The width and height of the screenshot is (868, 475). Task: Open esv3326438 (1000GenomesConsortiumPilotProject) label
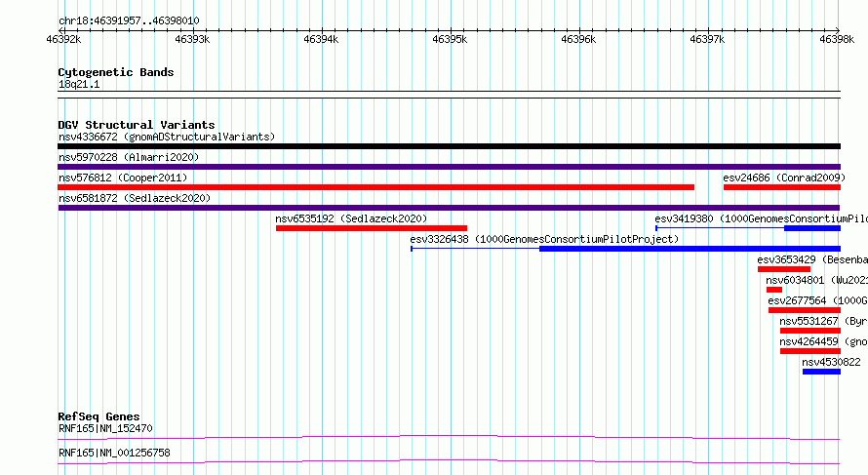tap(544, 239)
